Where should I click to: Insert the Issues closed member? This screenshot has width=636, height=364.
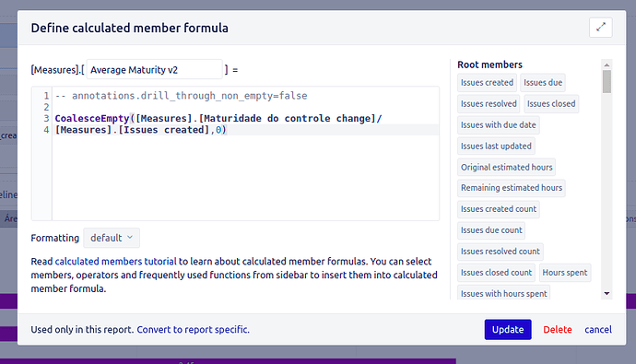click(551, 104)
